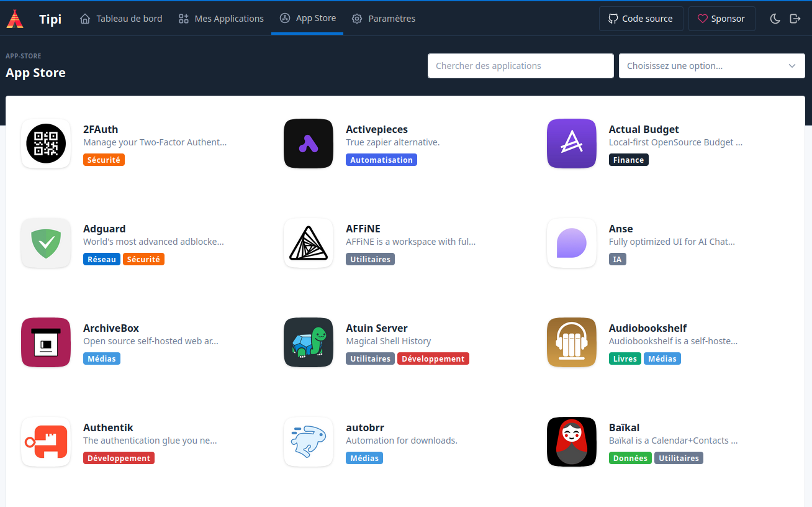Click 'Magical Shell History' description

point(388,341)
